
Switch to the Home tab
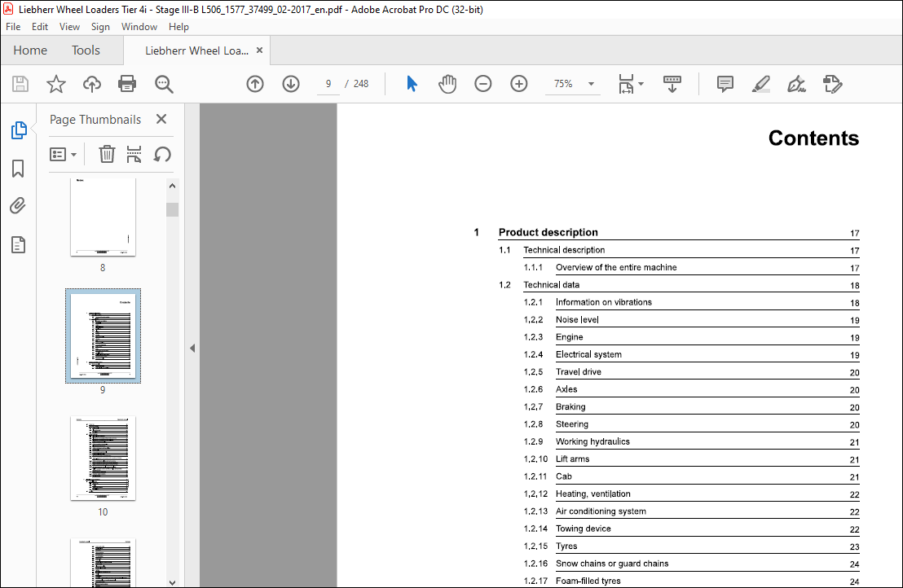coord(30,50)
